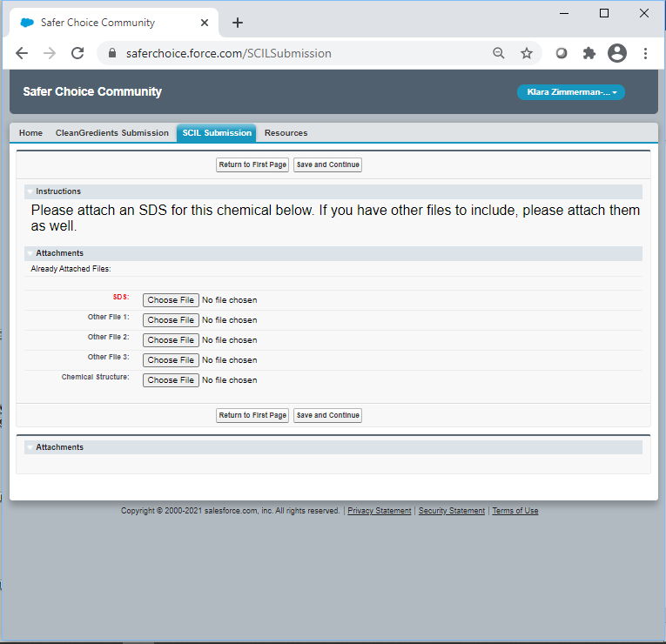Viewport: 666px width, 644px height.
Task: Open the Privacy Statement link
Action: 379,511
